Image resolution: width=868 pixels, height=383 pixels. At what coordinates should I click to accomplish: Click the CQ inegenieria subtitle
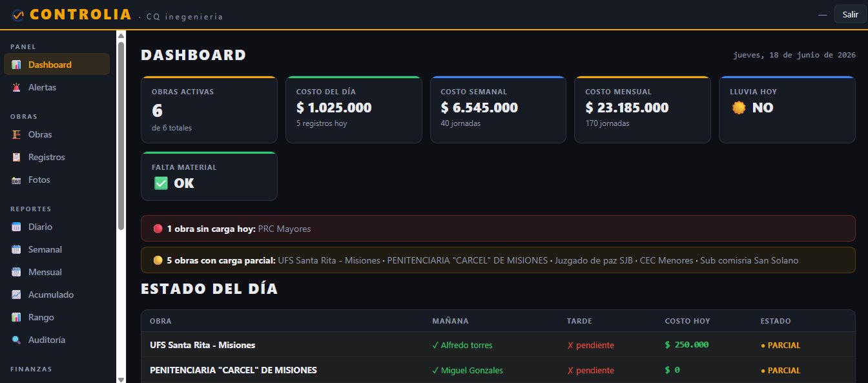[x=185, y=16]
